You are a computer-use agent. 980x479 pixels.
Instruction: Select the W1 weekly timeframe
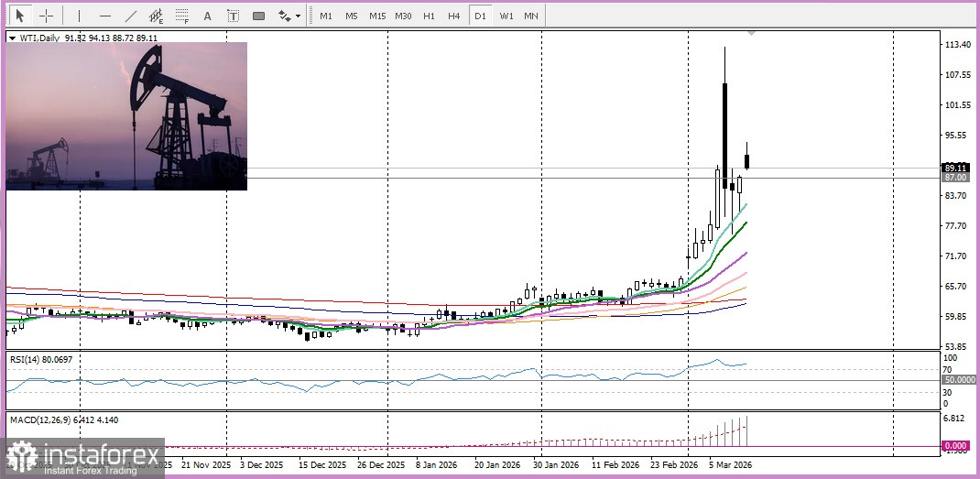(x=506, y=16)
